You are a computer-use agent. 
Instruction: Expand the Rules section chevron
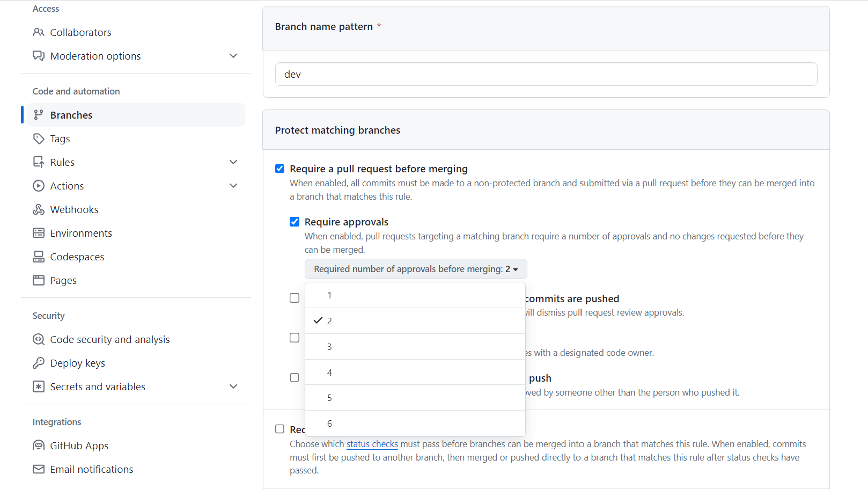pos(233,162)
